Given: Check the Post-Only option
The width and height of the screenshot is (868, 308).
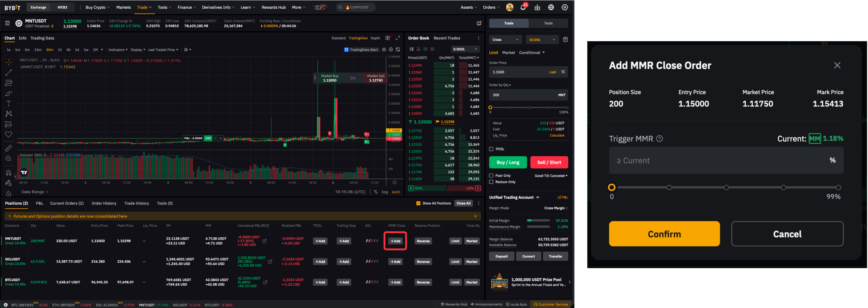Looking at the screenshot, I should click(491, 176).
